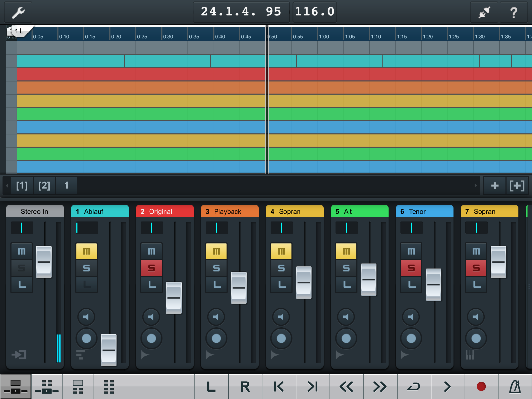Image resolution: width=532 pixels, height=399 pixels.
Task: Add a new marker with plus button
Action: click(x=495, y=185)
